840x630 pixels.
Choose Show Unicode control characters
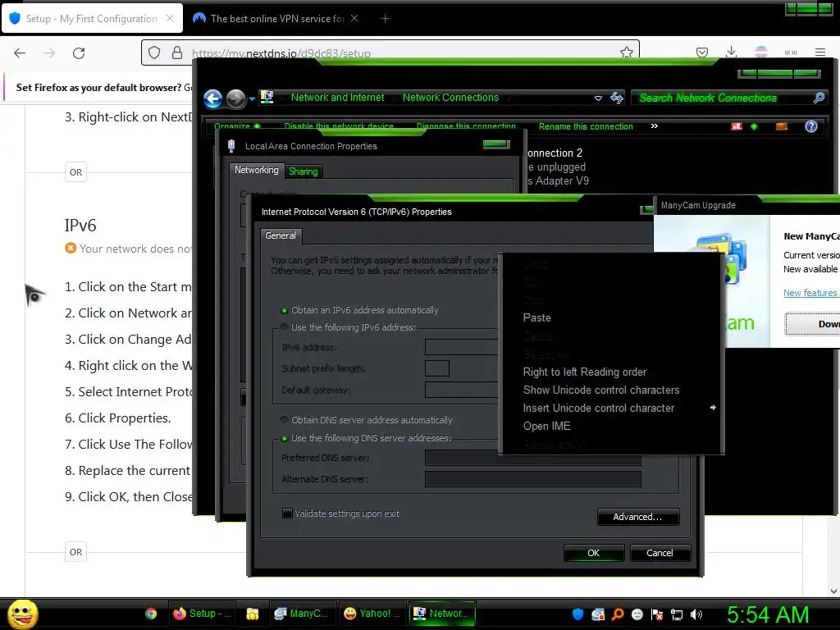[601, 390]
